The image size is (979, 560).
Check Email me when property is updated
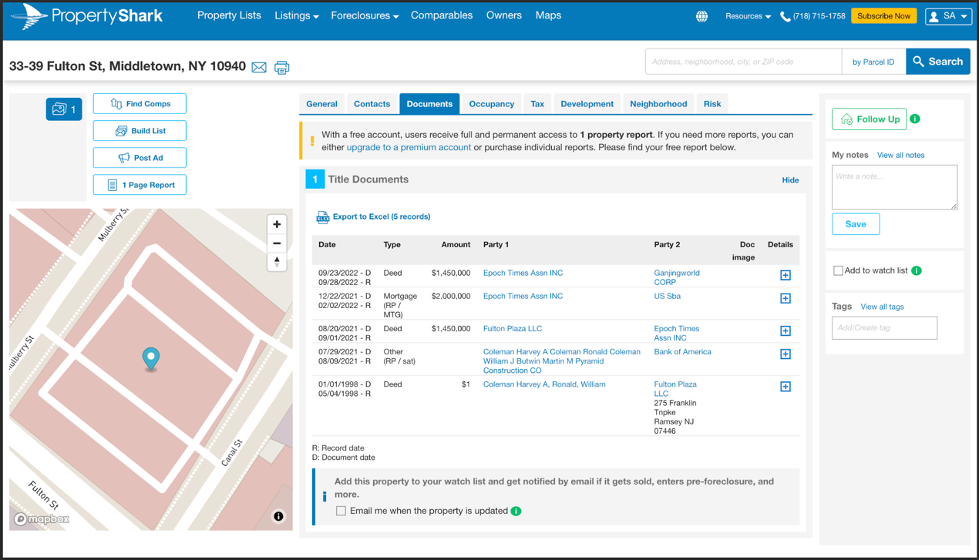[x=341, y=511]
